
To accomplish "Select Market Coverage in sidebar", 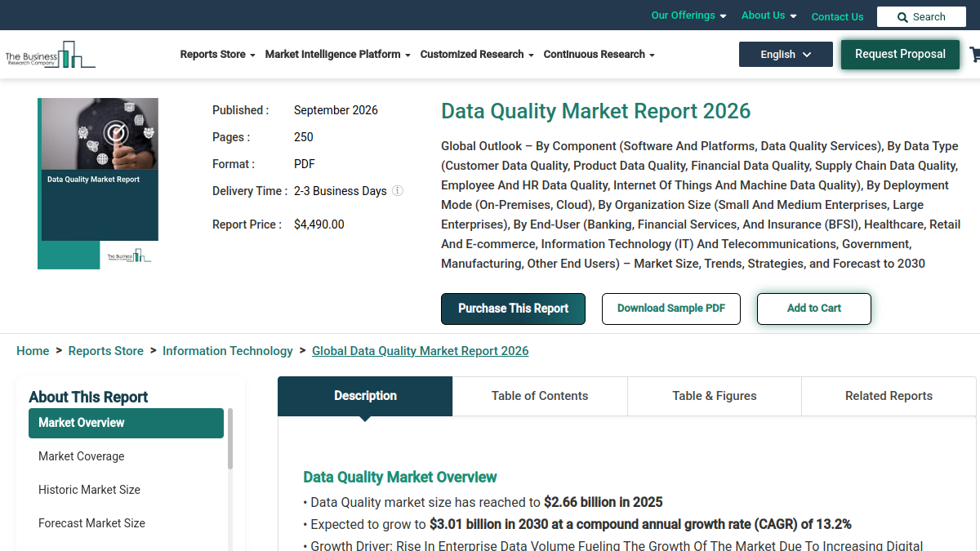I will [x=126, y=456].
